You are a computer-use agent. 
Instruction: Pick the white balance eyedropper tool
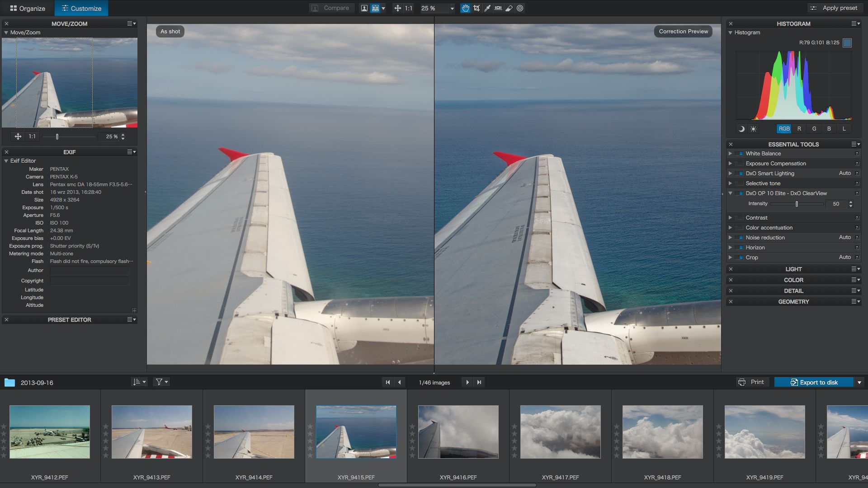487,8
